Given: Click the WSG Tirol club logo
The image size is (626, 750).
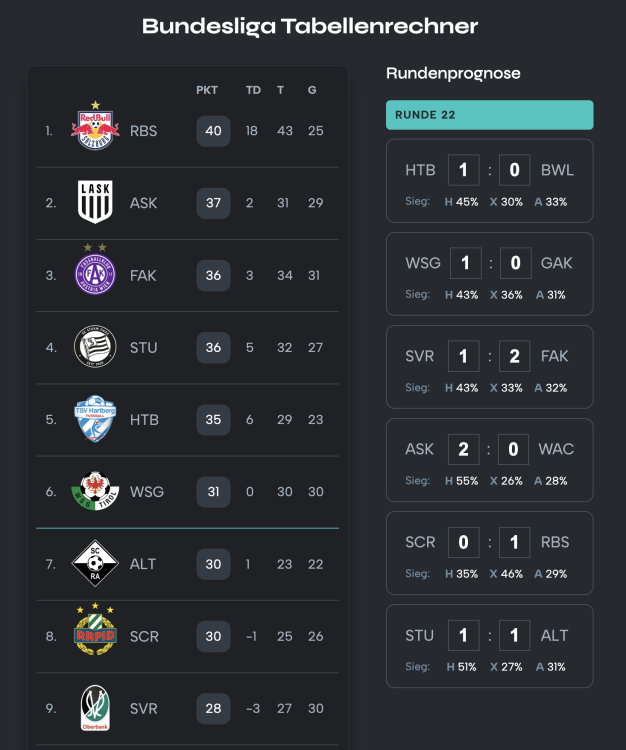Looking at the screenshot, I should click(96, 492).
